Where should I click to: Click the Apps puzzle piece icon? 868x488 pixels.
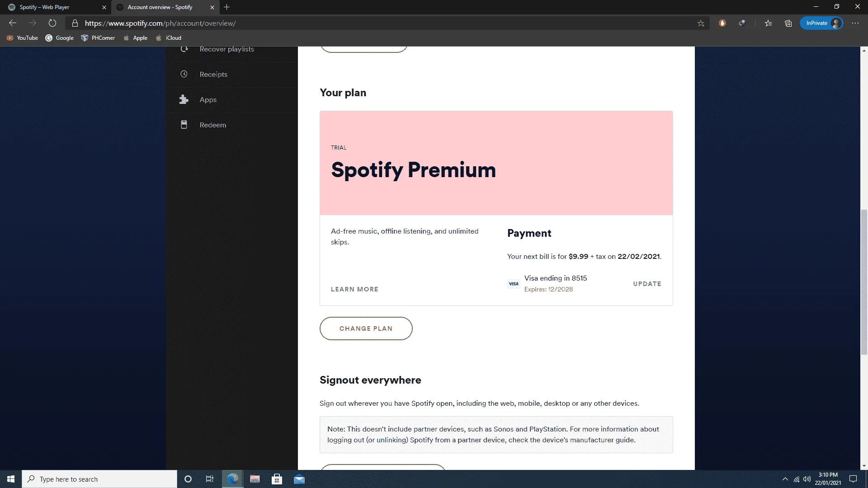[184, 99]
